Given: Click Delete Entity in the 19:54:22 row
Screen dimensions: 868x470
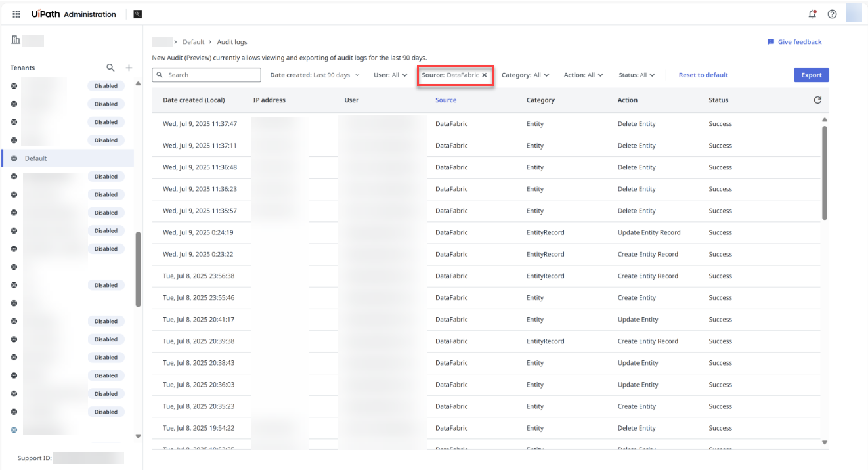Looking at the screenshot, I should (x=637, y=428).
